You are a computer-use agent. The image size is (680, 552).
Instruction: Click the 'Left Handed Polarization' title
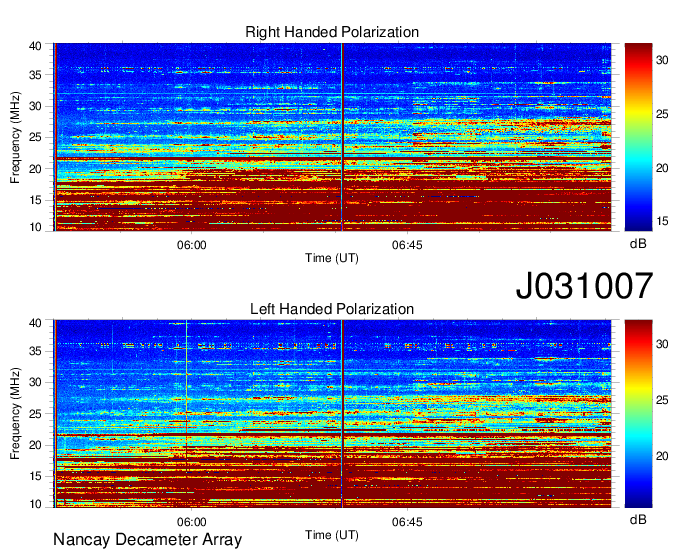coord(332,309)
